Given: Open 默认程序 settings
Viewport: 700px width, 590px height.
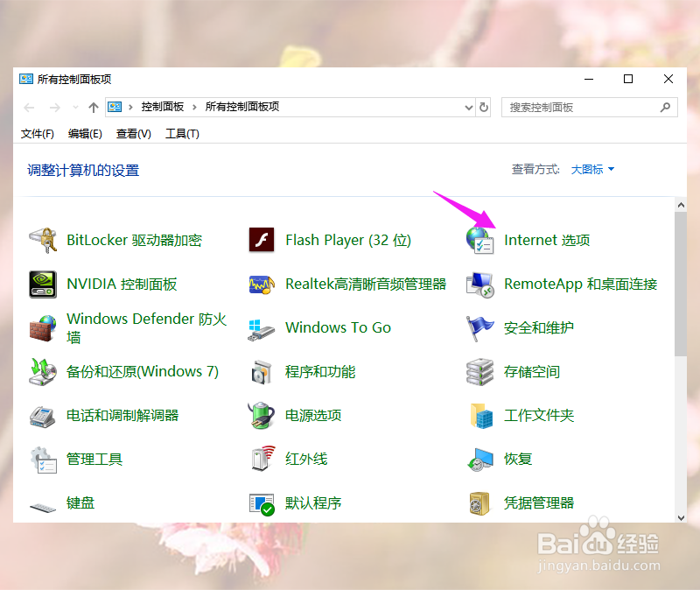Looking at the screenshot, I should coord(312,502).
